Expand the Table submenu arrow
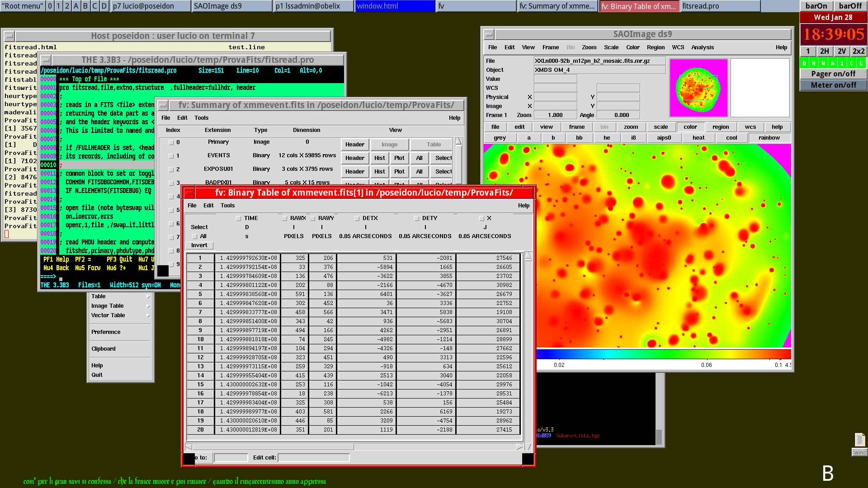This screenshot has width=868, height=488. 148,297
